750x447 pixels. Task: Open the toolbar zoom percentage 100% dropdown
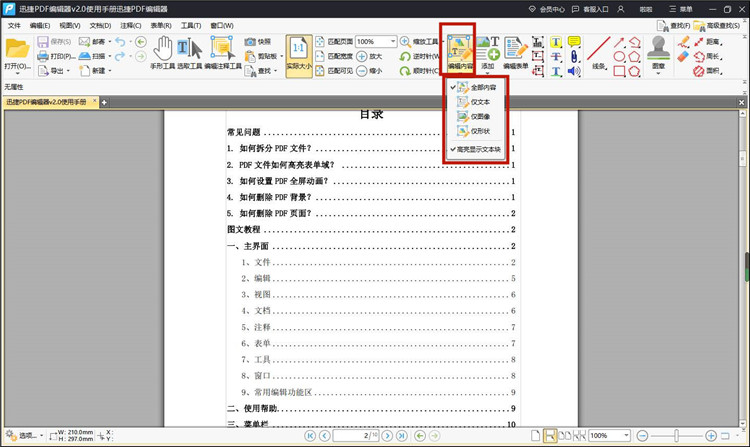point(393,42)
